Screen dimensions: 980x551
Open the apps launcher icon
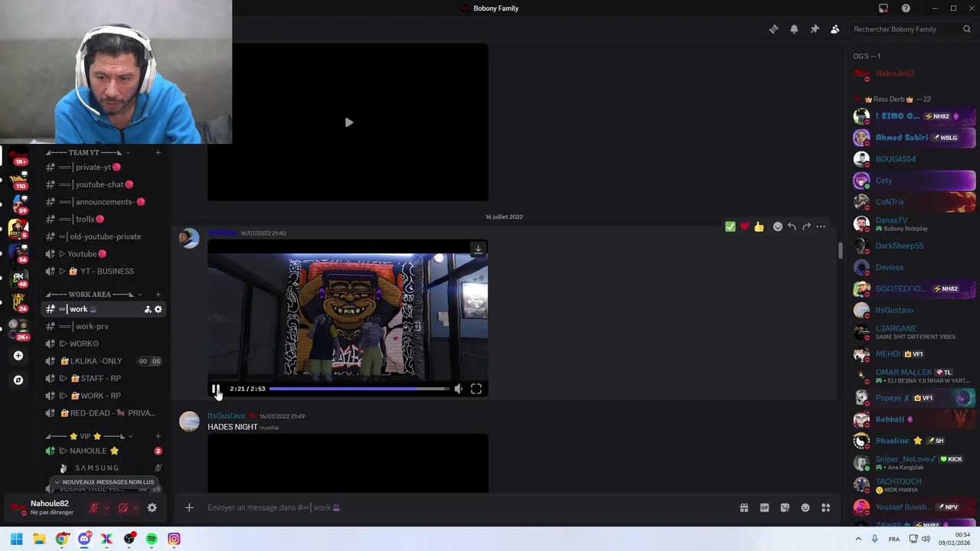point(826,507)
